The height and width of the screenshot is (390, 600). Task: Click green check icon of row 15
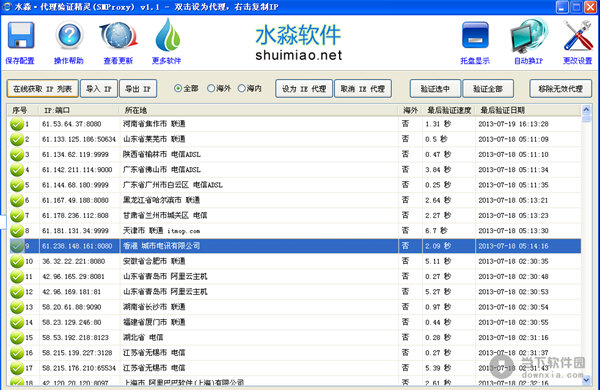point(16,338)
